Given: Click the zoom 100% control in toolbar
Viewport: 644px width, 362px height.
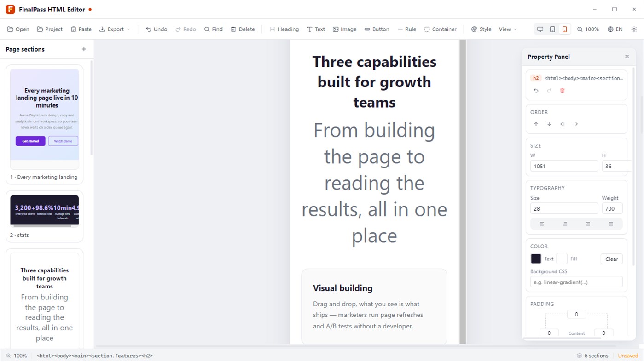Looking at the screenshot, I should click(588, 29).
